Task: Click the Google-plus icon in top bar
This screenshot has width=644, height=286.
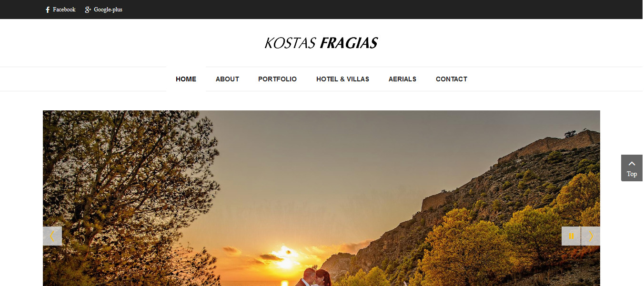Action: [x=88, y=10]
